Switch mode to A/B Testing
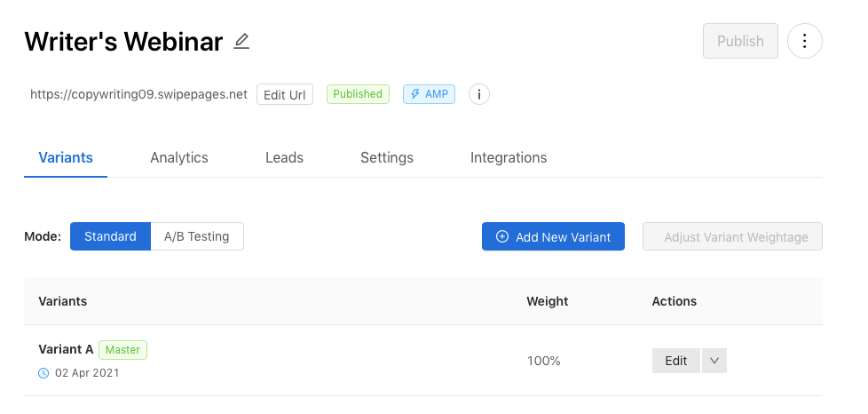The height and width of the screenshot is (414, 868). coord(197,236)
